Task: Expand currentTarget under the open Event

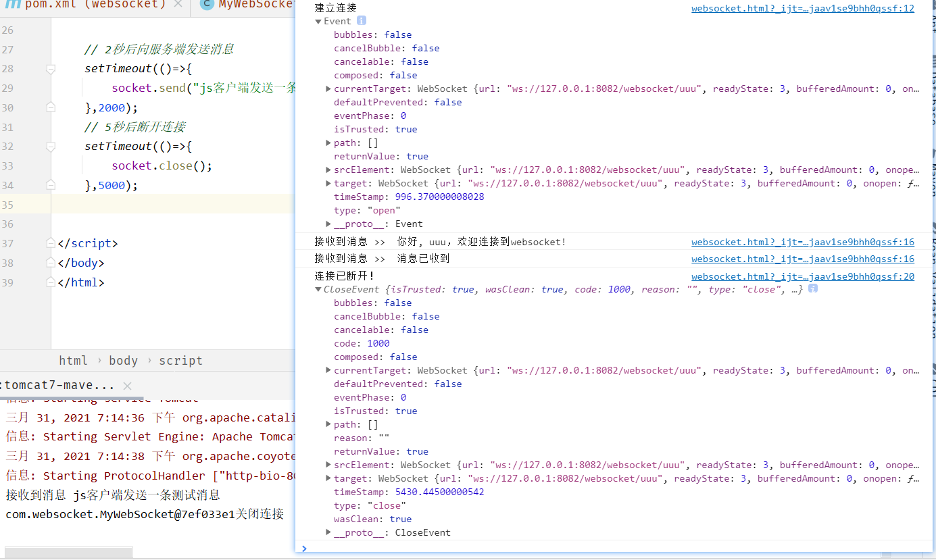Action: point(328,88)
